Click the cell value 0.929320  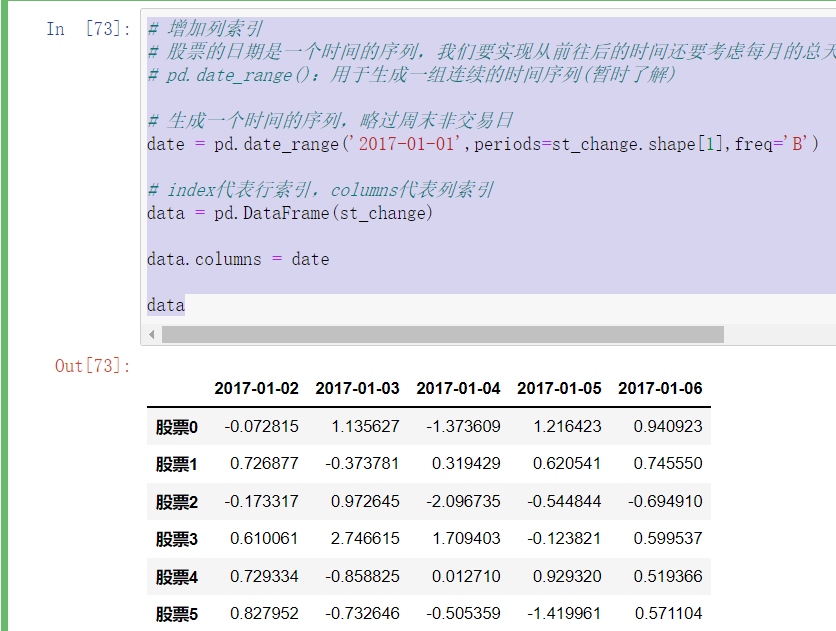pos(567,577)
